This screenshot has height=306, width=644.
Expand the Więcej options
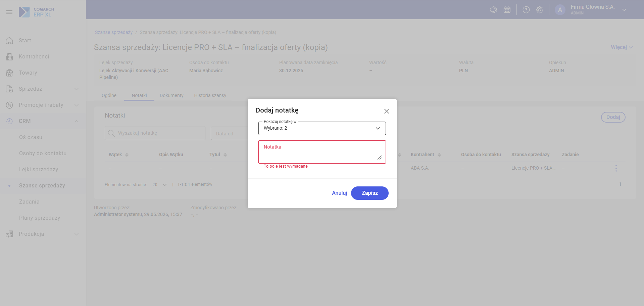[x=622, y=47]
